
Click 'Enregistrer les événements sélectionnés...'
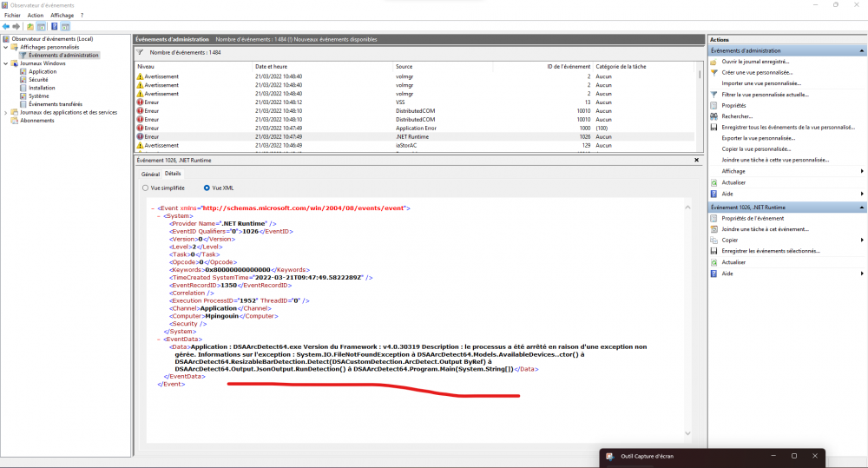point(770,251)
